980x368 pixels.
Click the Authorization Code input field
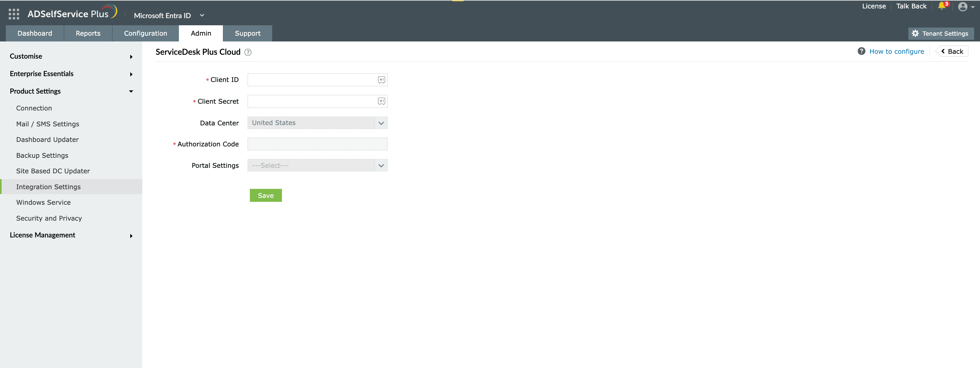(317, 144)
